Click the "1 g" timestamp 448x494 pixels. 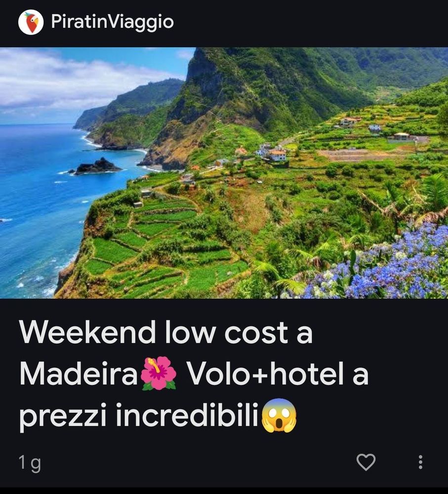pos(30,463)
